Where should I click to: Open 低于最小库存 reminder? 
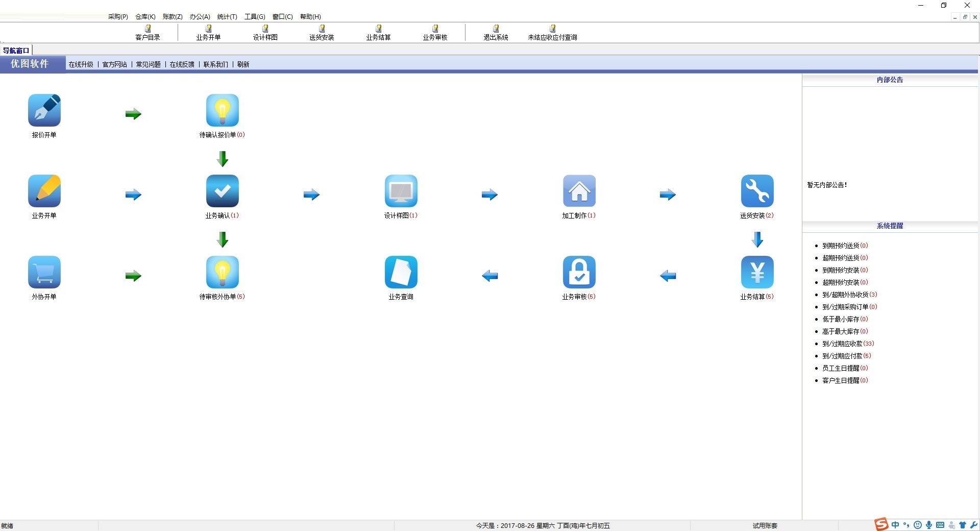tap(845, 319)
